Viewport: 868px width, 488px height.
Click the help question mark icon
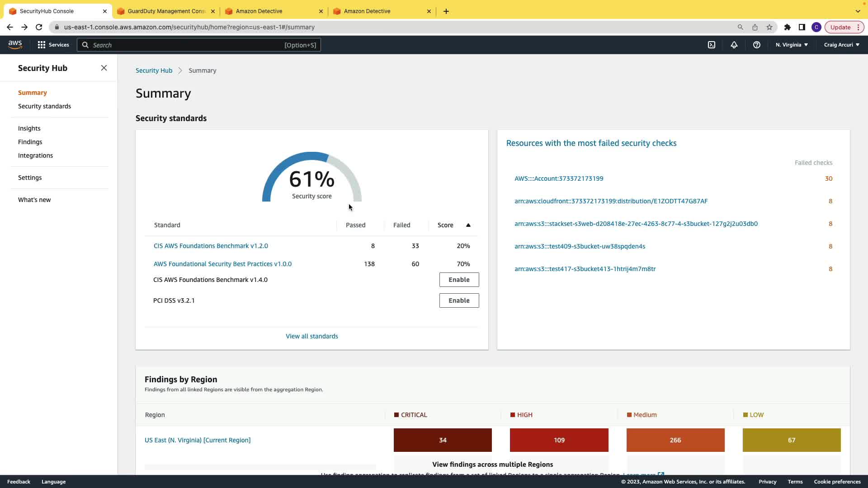(757, 45)
